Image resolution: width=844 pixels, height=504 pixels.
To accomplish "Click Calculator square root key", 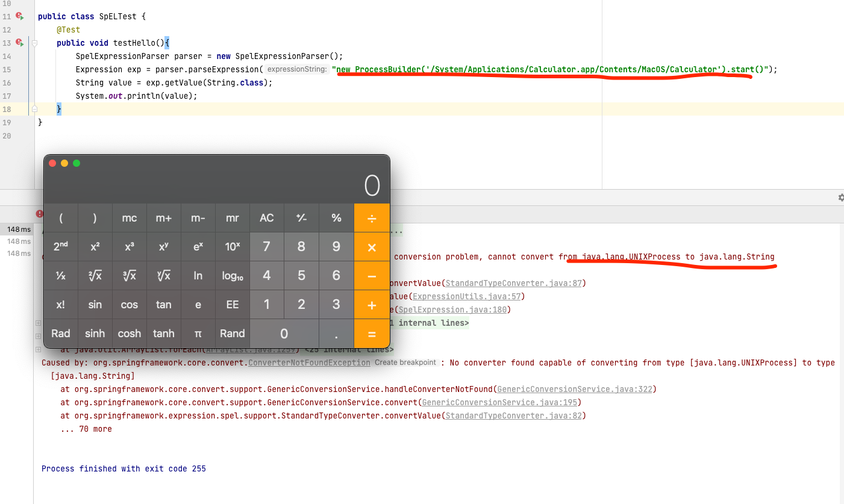I will 95,276.
